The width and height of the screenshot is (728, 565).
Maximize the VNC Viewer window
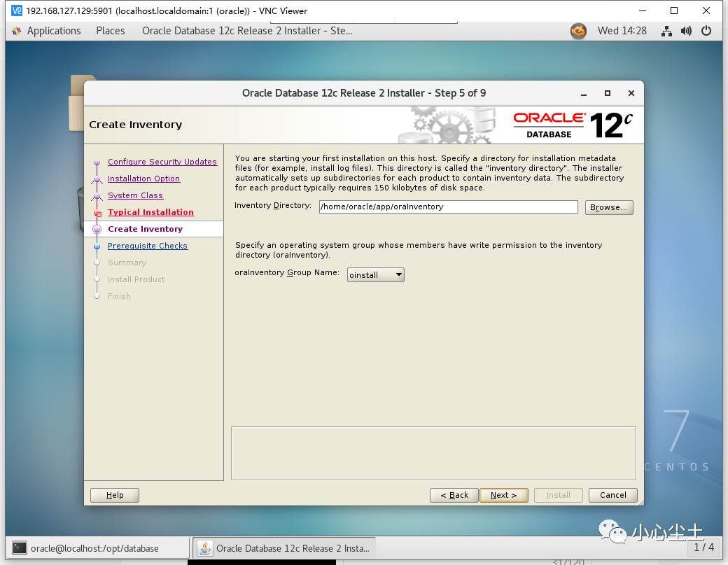(x=674, y=11)
